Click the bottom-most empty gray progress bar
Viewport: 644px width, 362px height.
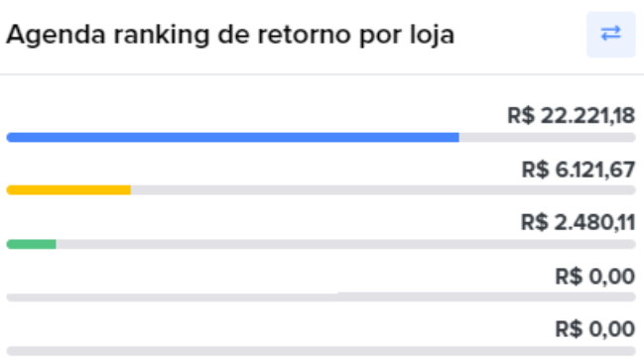tap(322, 351)
